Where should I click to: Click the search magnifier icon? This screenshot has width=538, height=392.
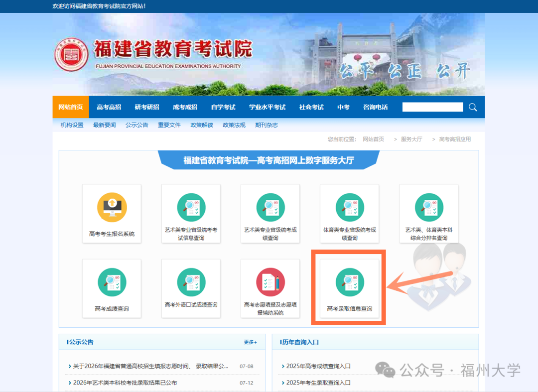[473, 108]
